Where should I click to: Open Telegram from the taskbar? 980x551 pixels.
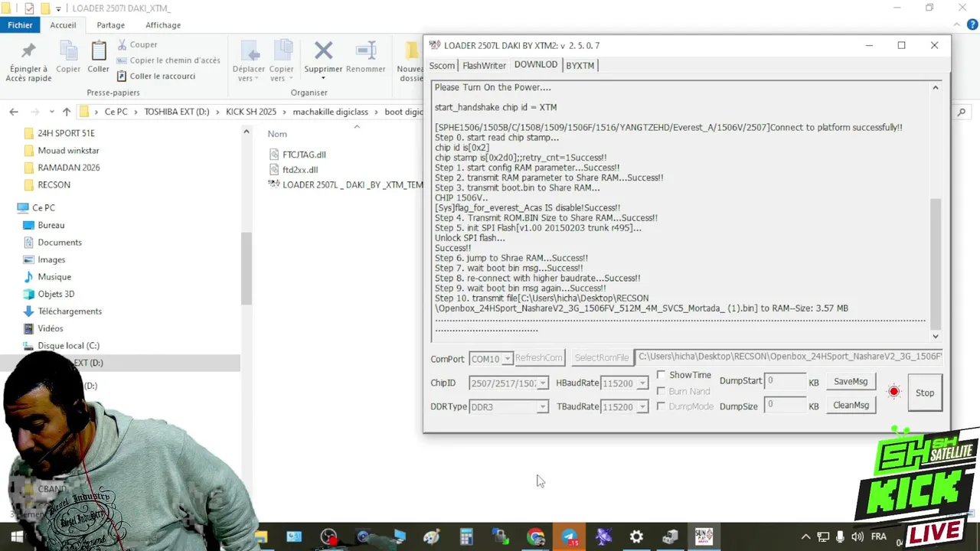click(x=570, y=537)
